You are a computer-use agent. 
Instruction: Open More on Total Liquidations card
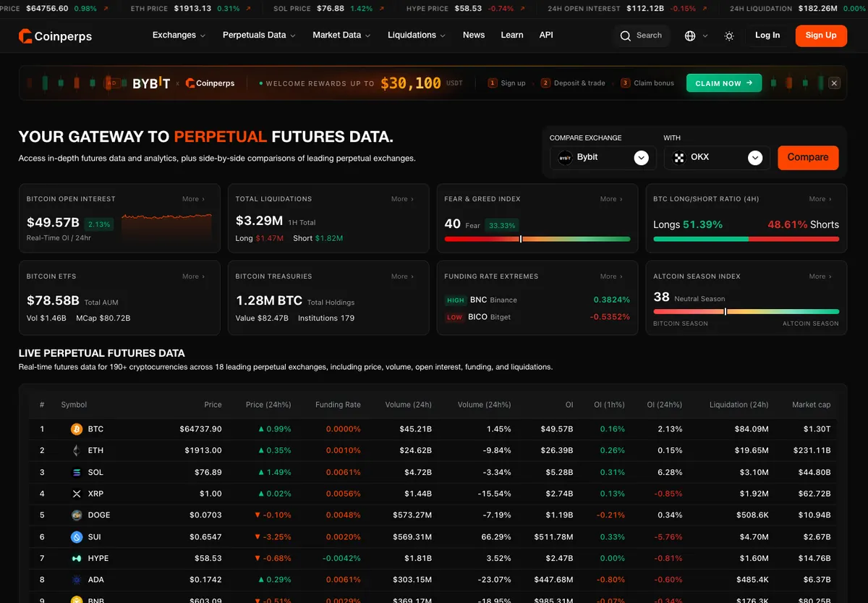tap(402, 199)
